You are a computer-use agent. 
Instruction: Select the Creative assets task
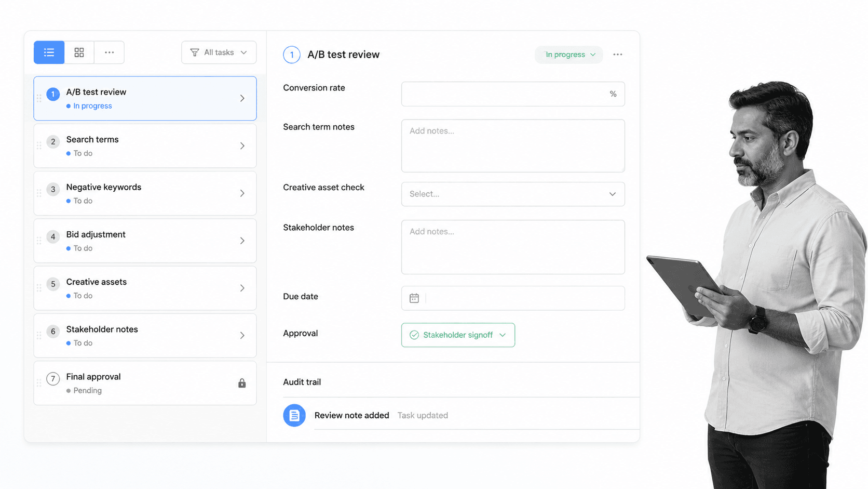(x=145, y=288)
